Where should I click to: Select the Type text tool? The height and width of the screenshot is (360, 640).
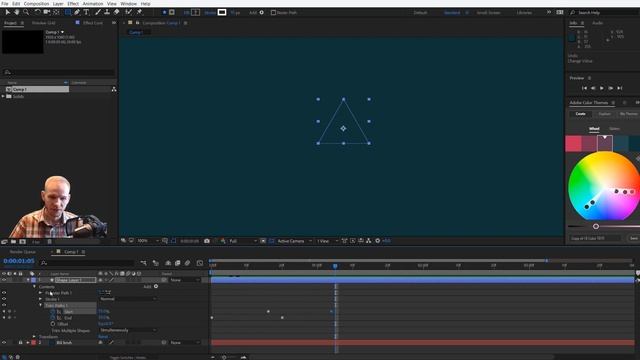(x=86, y=12)
